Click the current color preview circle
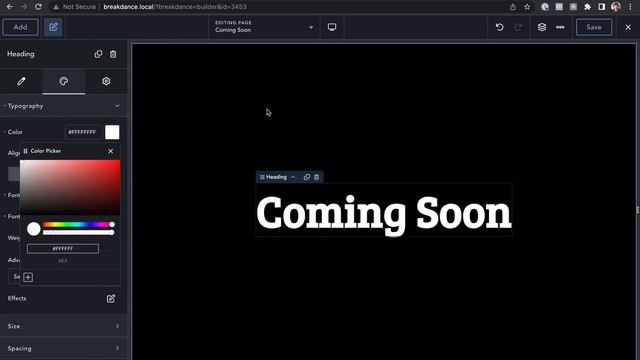Viewport: 640px width, 360px height. [x=34, y=229]
